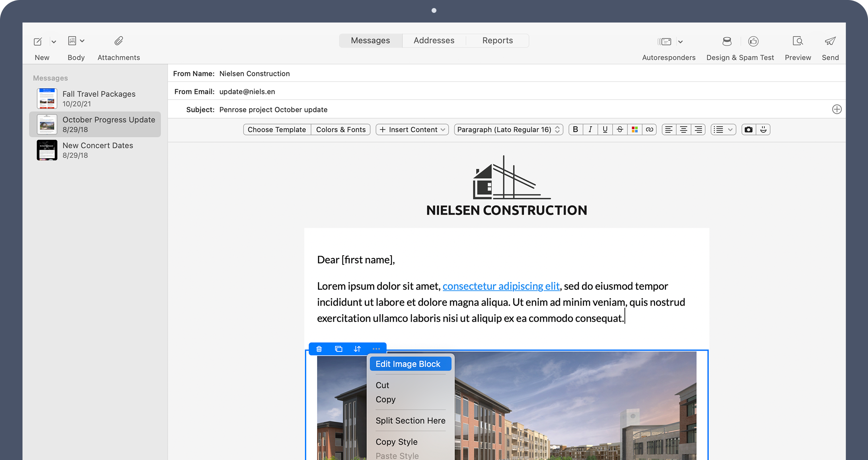
Task: Click Edit Image Block in context menu
Action: 407,363
